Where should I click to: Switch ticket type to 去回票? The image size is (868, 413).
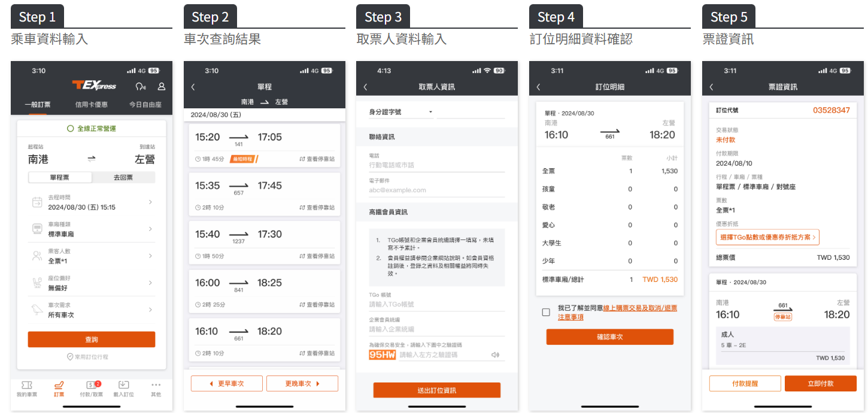(124, 177)
